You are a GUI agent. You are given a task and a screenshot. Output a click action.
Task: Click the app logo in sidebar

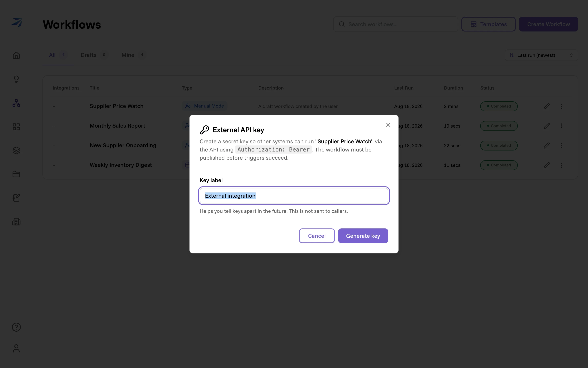point(17,22)
